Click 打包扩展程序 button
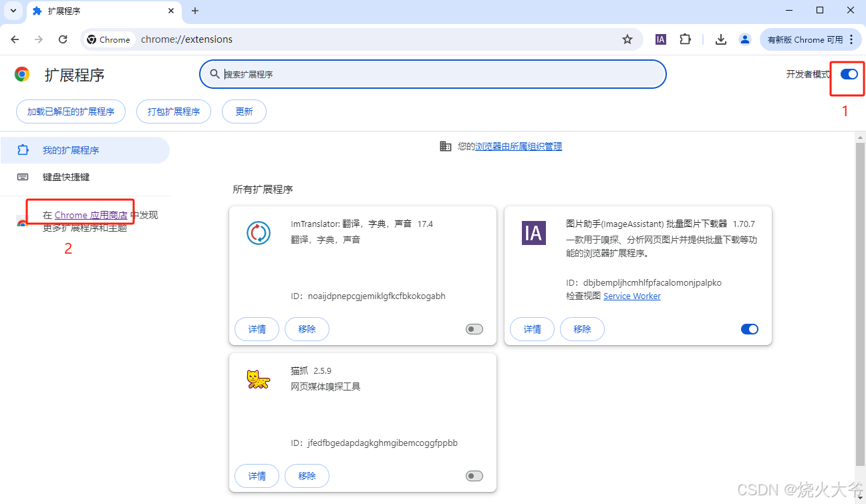The width and height of the screenshot is (866, 504). tap(174, 111)
